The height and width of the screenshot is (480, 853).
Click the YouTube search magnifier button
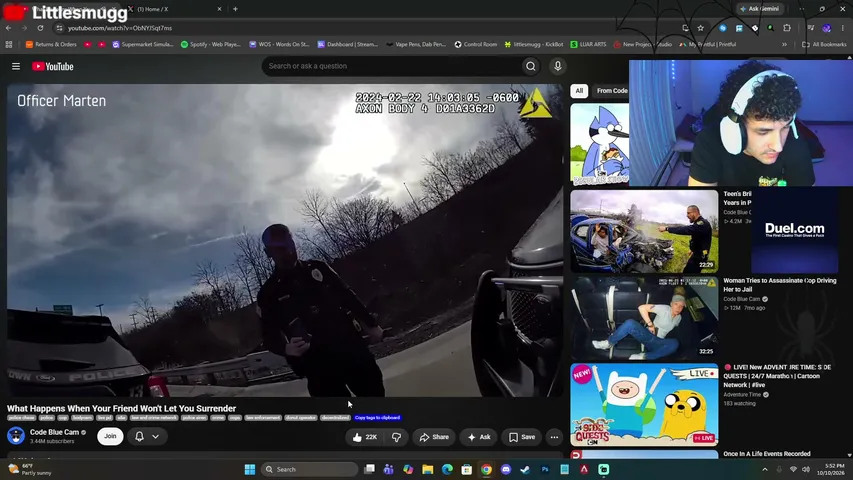pos(530,66)
